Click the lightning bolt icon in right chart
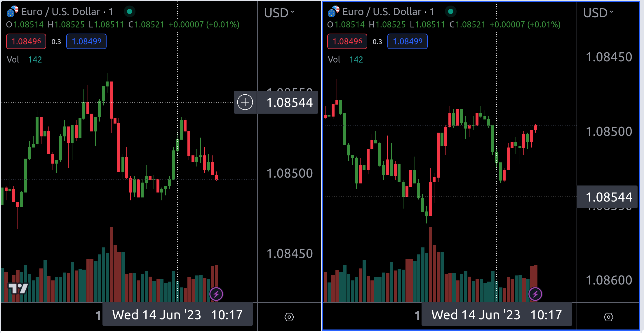The height and width of the screenshot is (333, 644). click(x=535, y=294)
